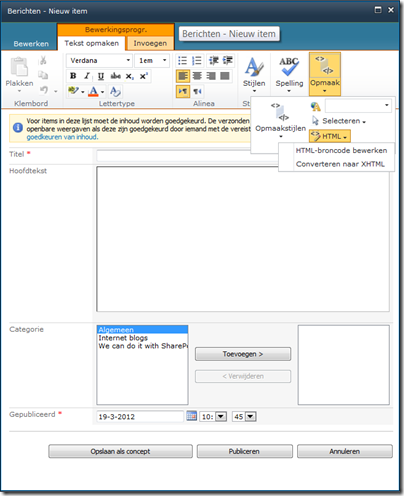This screenshot has height=496, width=404.
Task: Insert a numbered list
Action: coord(197,60)
